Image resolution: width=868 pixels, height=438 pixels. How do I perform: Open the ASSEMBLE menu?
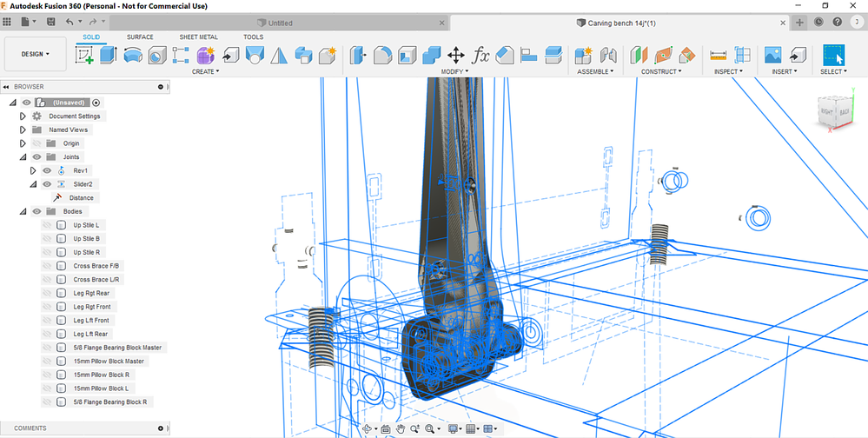(595, 71)
